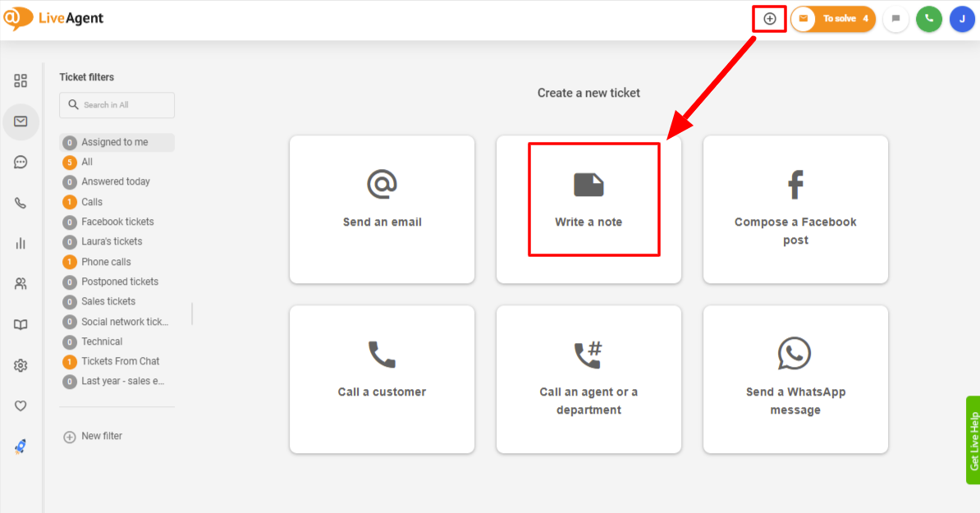Open your agent profile avatar J
980x513 pixels.
point(961,18)
